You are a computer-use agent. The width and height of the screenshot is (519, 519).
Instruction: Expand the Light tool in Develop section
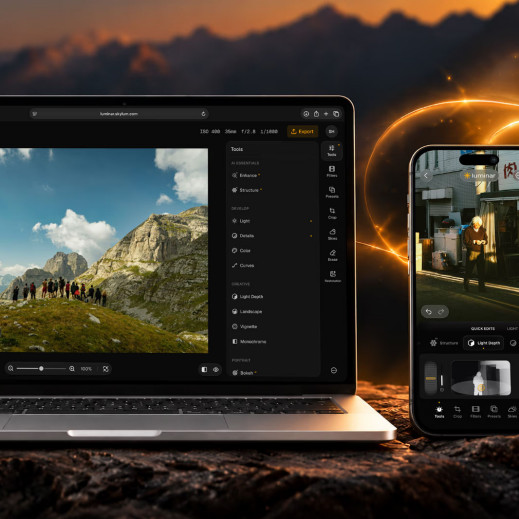pyautogui.click(x=272, y=221)
